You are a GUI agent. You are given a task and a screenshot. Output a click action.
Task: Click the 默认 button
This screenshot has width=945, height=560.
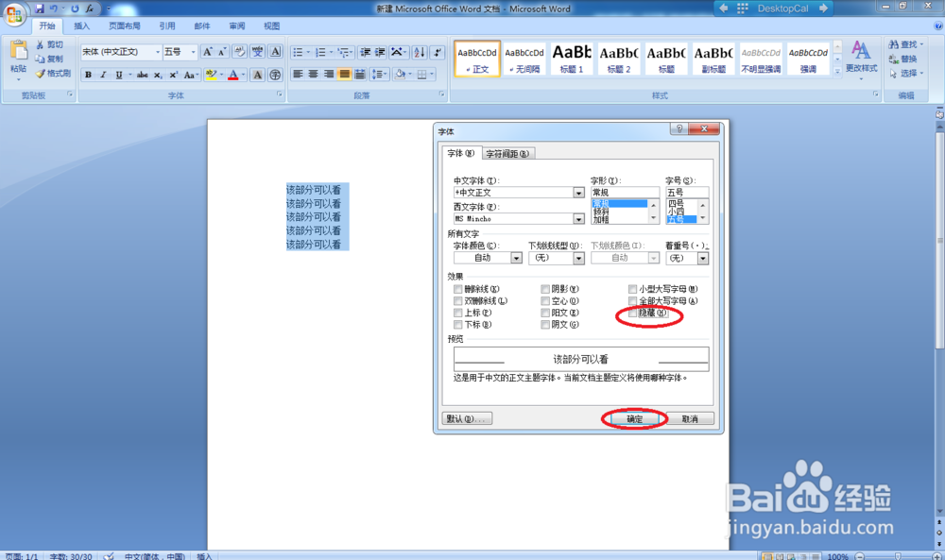[468, 418]
